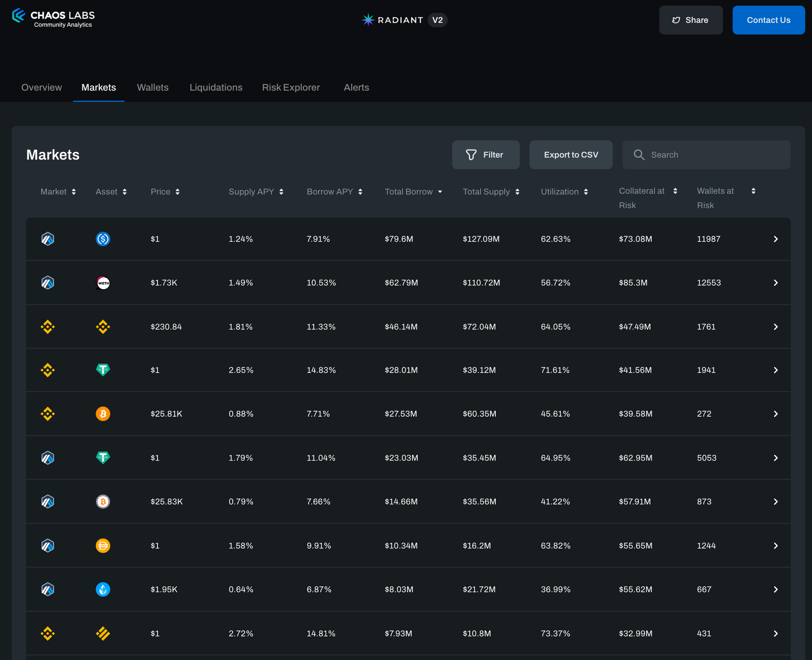Click the DAI asset icon

pos(103,545)
